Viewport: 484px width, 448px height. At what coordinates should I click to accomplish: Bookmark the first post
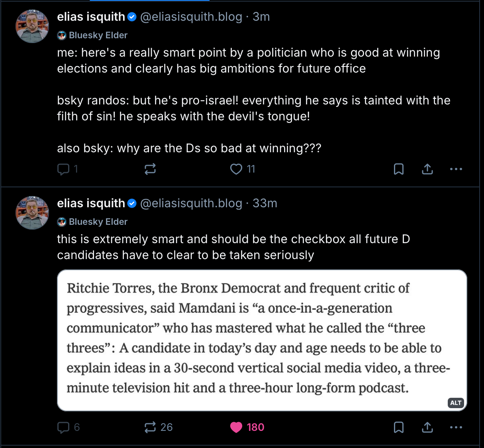[398, 169]
